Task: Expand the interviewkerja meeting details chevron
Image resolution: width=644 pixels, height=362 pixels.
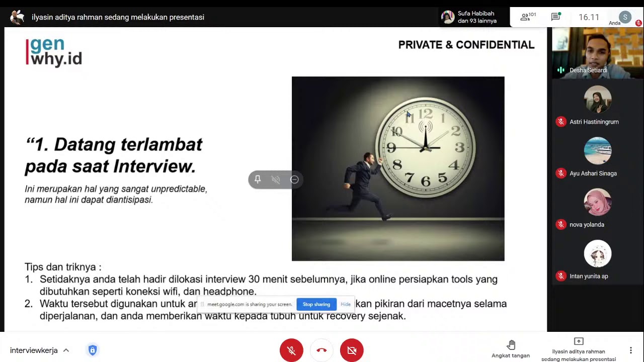Action: pos(66,350)
